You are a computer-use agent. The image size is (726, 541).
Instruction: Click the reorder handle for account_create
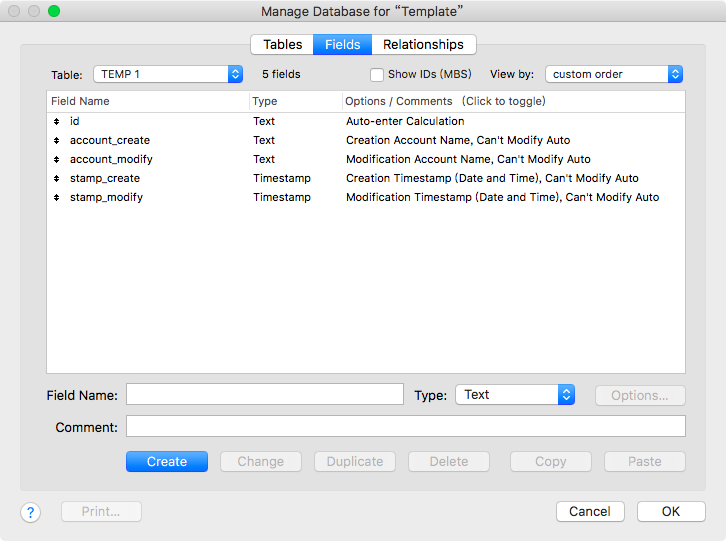[56, 140]
